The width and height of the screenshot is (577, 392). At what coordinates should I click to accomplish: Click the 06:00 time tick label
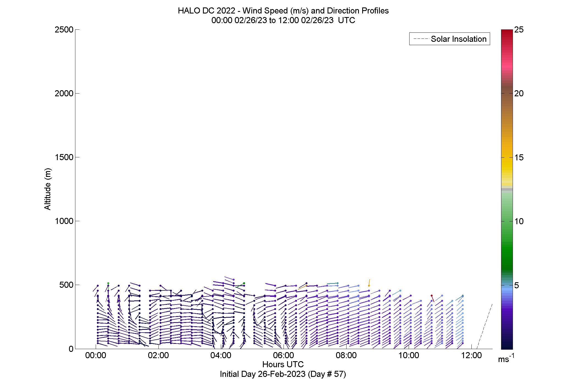coord(284,355)
